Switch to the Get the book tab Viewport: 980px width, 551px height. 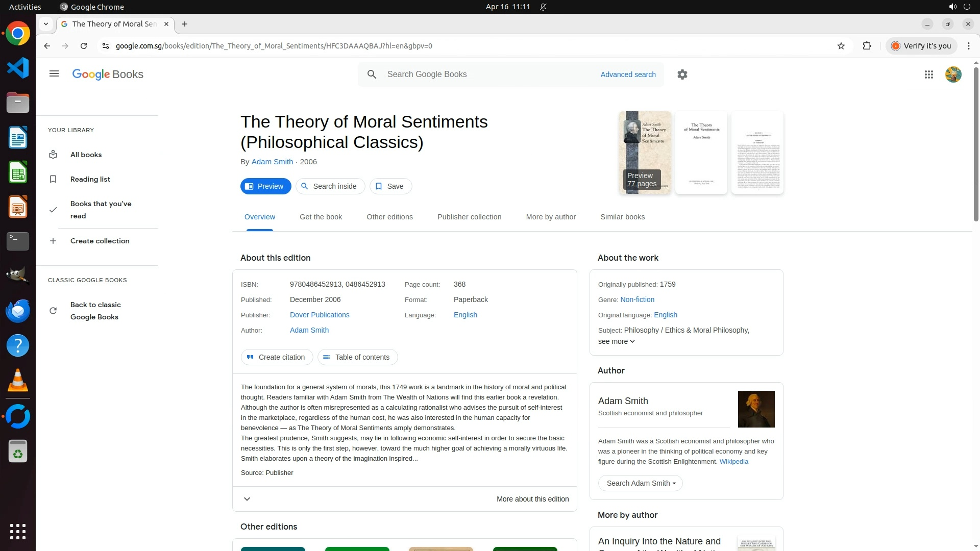pos(321,217)
